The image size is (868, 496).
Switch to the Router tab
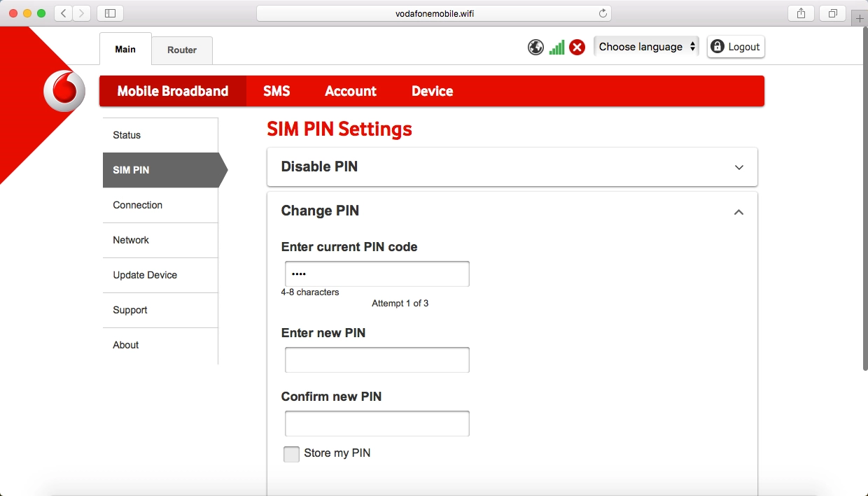pos(182,50)
